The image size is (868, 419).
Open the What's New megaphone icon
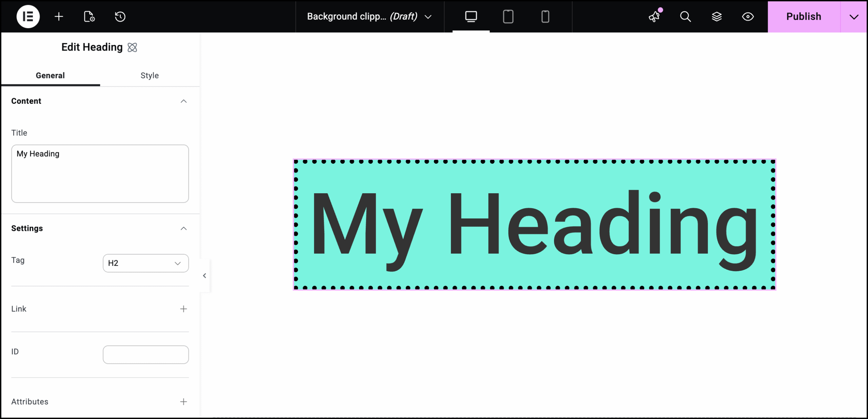point(654,17)
